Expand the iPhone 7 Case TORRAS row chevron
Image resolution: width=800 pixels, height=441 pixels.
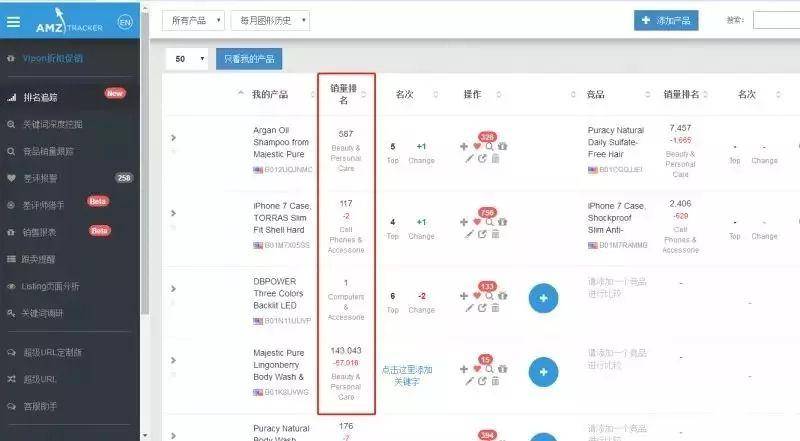click(173, 213)
